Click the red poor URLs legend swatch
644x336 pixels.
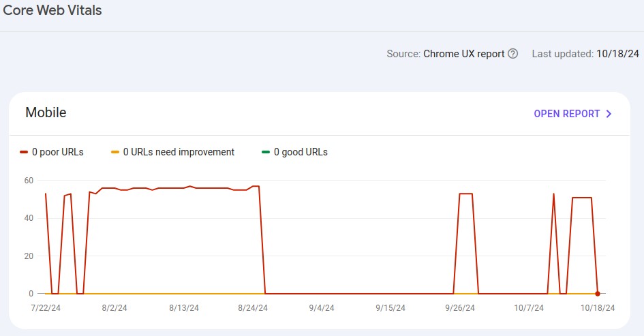tap(24, 152)
